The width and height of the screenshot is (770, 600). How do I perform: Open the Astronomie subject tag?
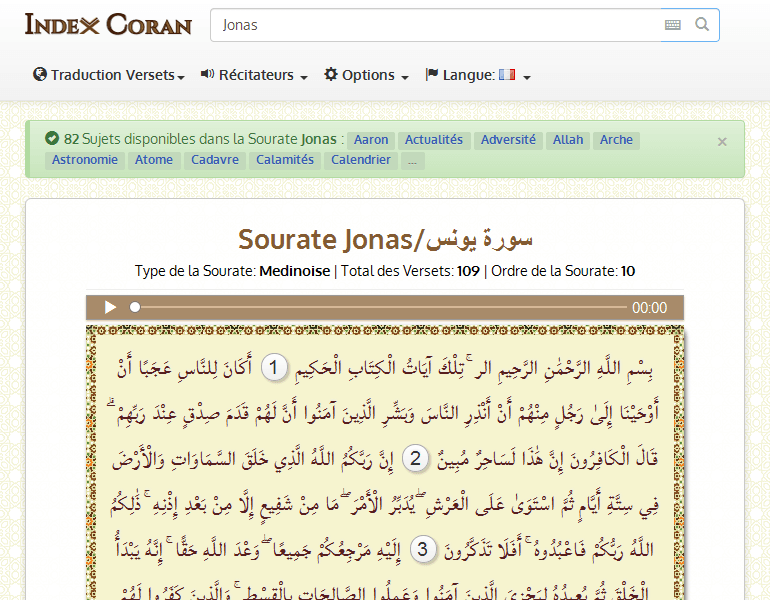84,160
